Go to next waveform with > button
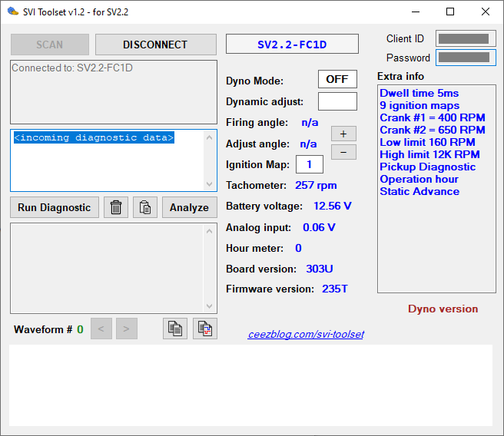504x436 pixels. 126,329
